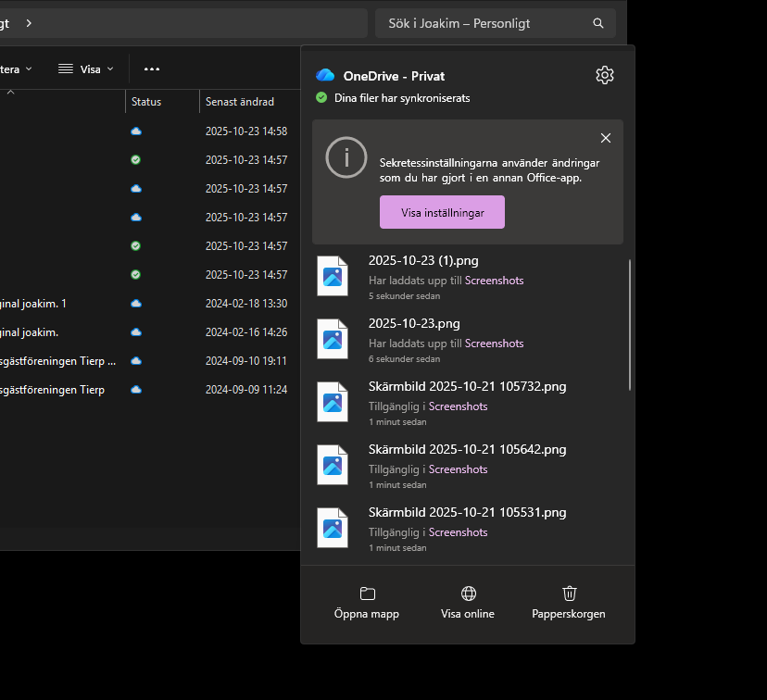Open the Screenshots link under 2025-10-23 (1).png
The height and width of the screenshot is (700, 767).
coord(495,280)
